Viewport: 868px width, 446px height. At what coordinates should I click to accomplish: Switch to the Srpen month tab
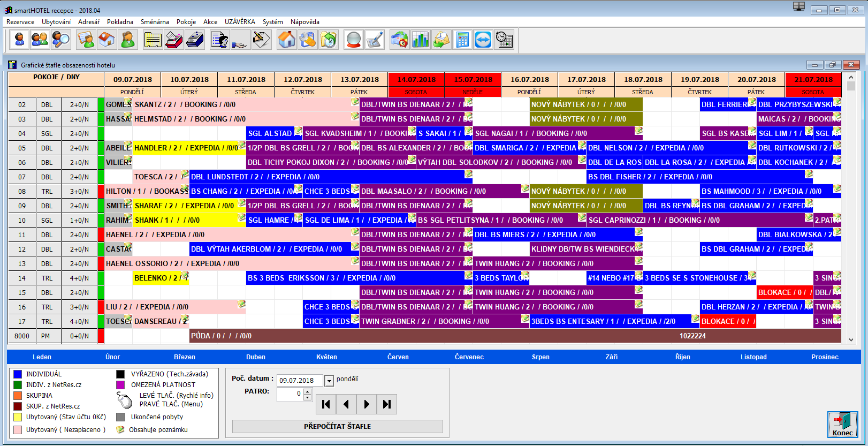click(x=540, y=357)
